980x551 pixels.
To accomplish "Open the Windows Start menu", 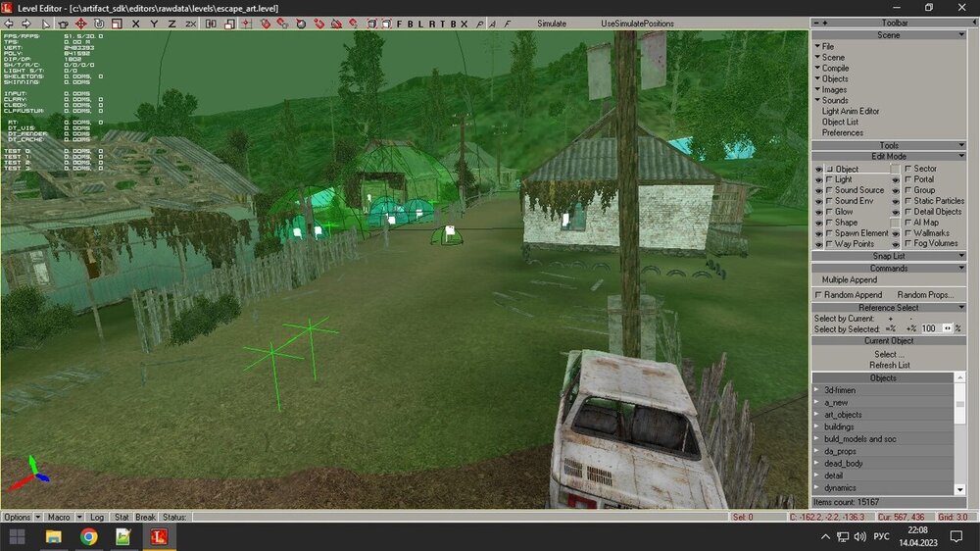I will (17, 536).
